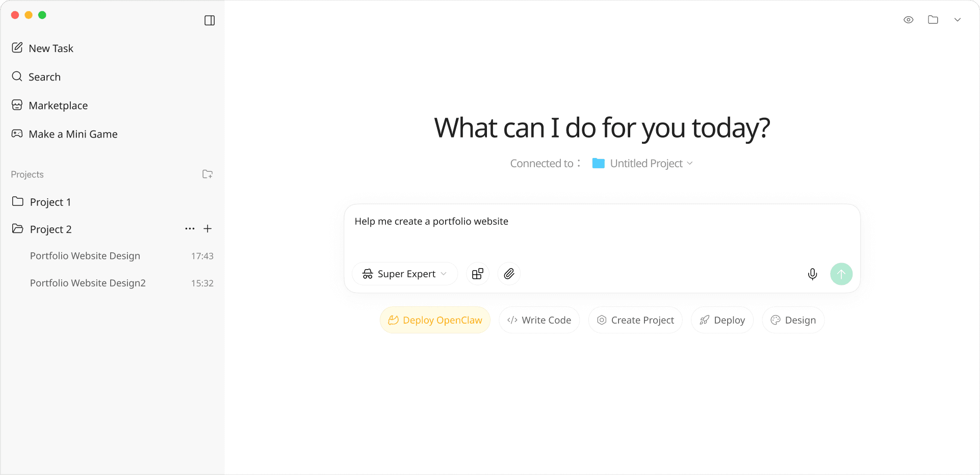
Task: Open the folder view in the top right
Action: [933, 19]
